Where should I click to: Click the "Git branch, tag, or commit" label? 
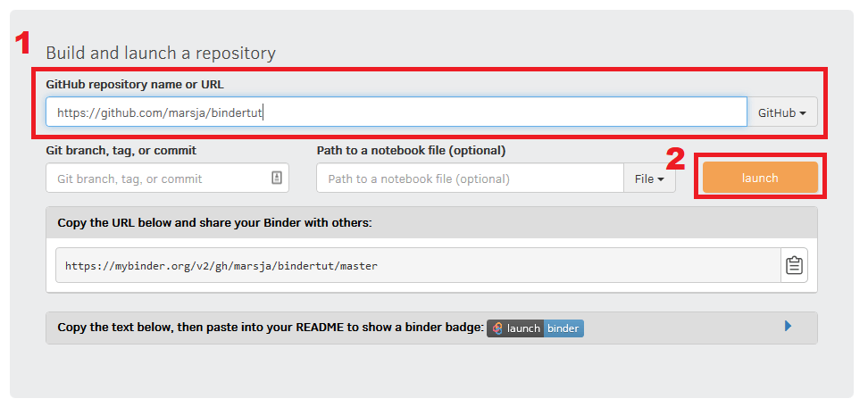click(121, 151)
